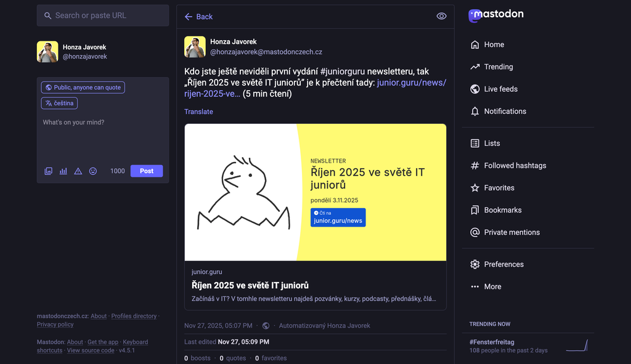The width and height of the screenshot is (631, 364).
Task: Add a content warning to the post
Action: point(78,171)
